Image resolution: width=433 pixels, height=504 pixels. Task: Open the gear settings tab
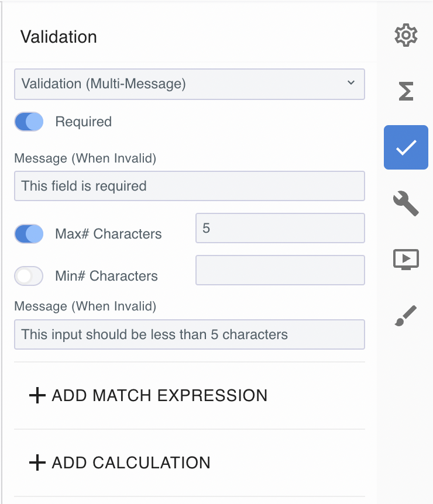[x=406, y=36]
